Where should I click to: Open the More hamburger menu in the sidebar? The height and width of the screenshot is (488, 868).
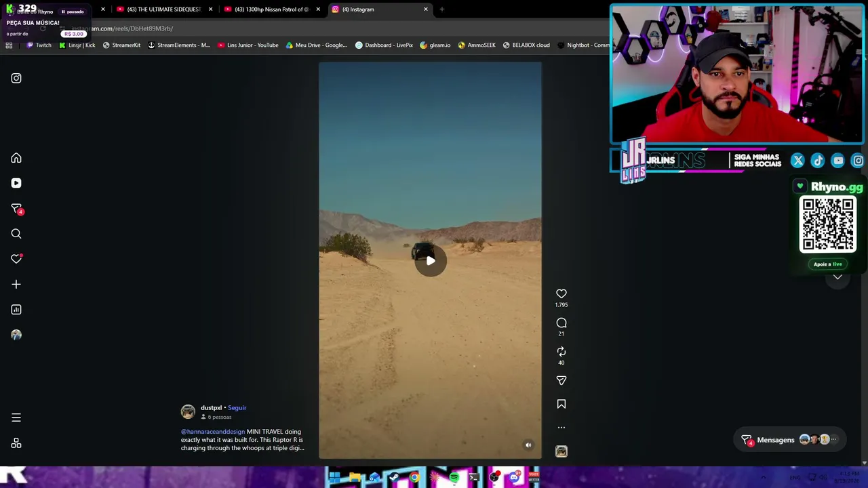16,418
